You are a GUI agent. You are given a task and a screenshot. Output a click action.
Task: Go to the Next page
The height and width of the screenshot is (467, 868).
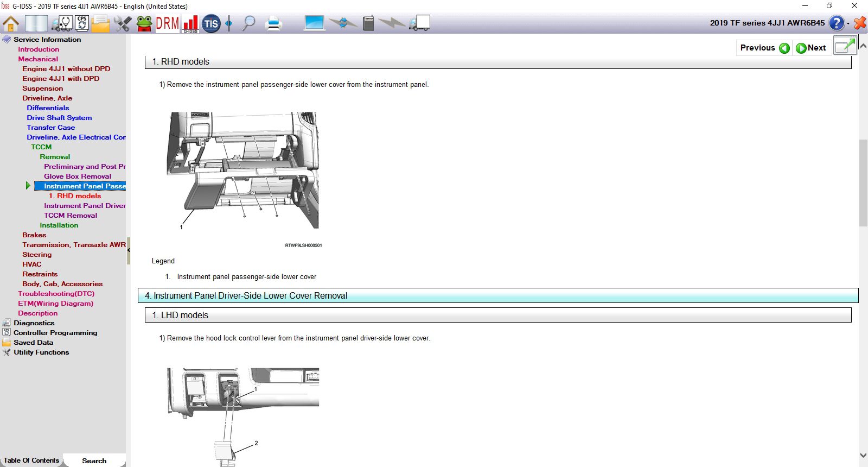(x=811, y=48)
